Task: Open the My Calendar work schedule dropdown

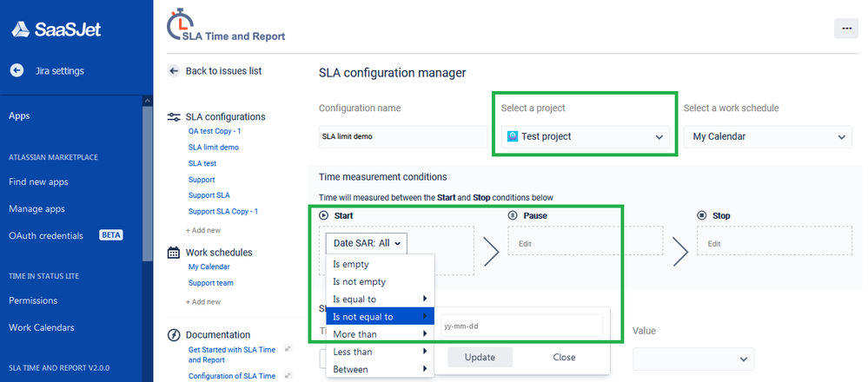Action: (768, 136)
